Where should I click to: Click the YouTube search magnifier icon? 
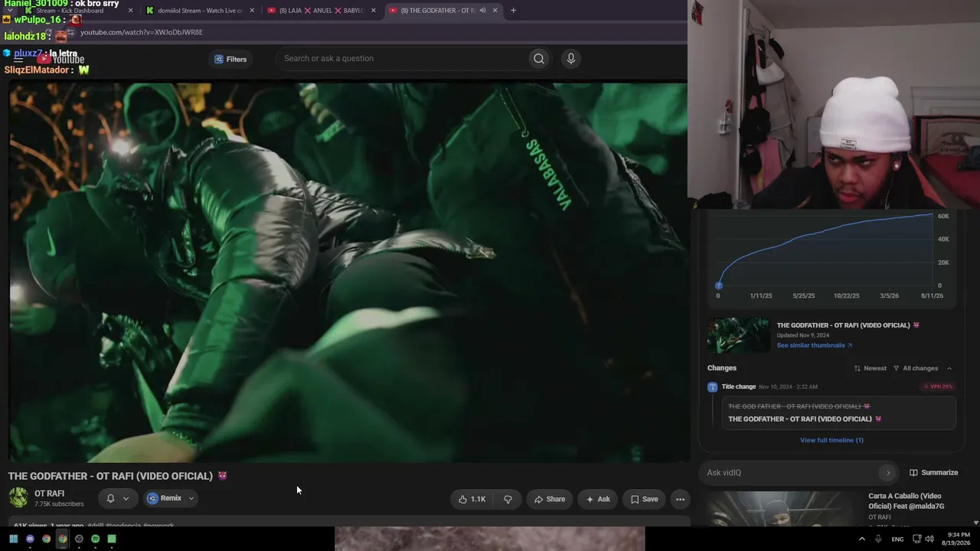tap(539, 59)
